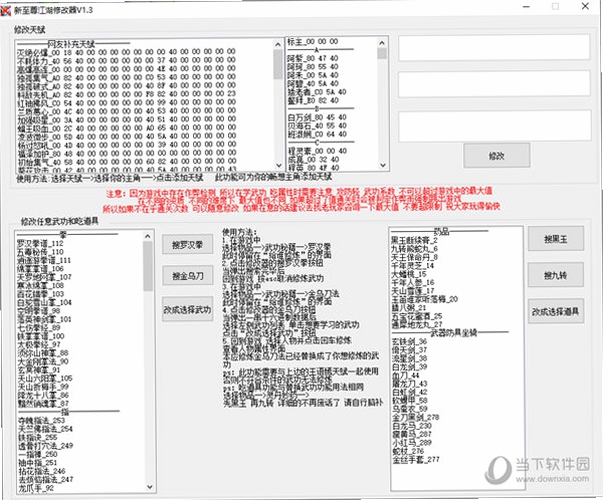Select 天山六阳掌_105 in the martial arts list
This screenshot has width=603, height=500.
coord(45,378)
